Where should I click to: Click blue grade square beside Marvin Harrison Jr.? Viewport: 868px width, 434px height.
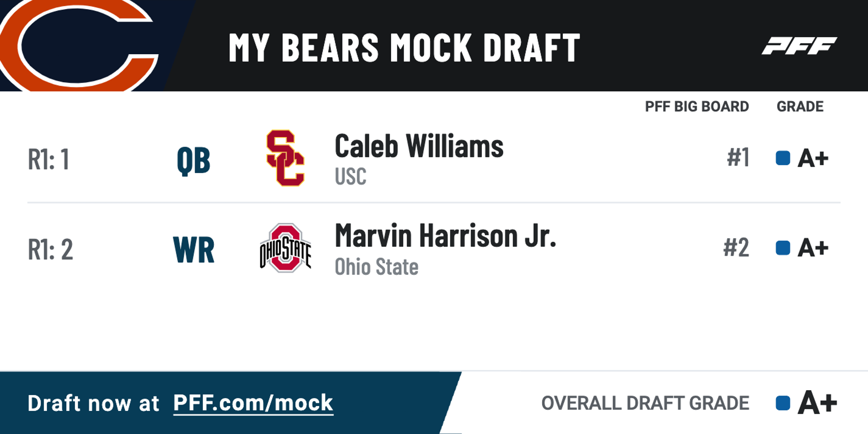pyautogui.click(x=783, y=248)
